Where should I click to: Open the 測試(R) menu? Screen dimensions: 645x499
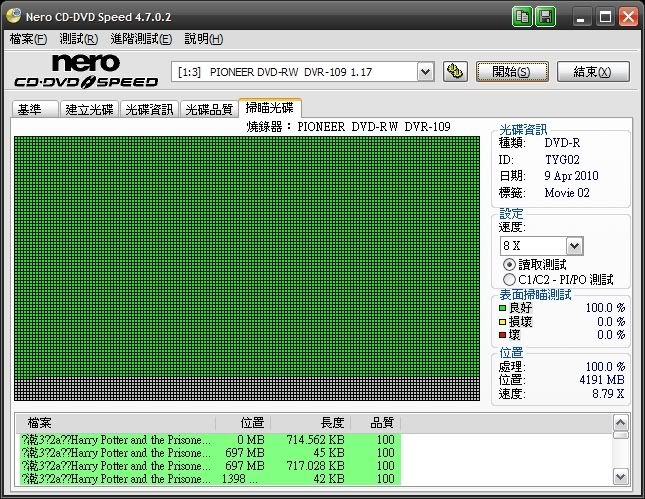tap(78, 39)
